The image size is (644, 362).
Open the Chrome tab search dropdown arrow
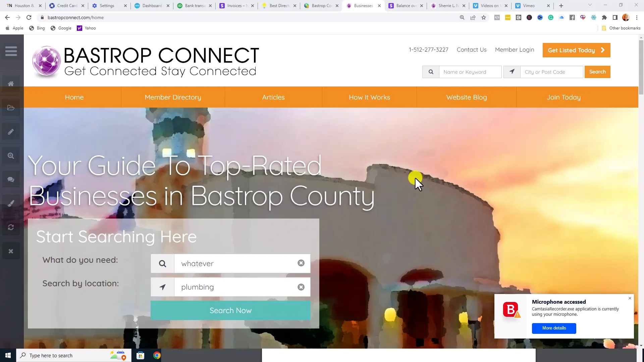pyautogui.click(x=590, y=5)
